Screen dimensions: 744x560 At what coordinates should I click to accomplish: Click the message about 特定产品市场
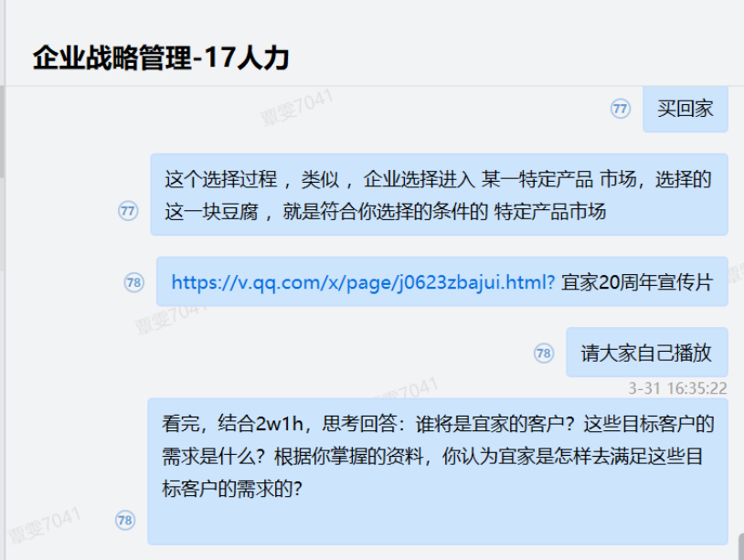click(x=440, y=195)
